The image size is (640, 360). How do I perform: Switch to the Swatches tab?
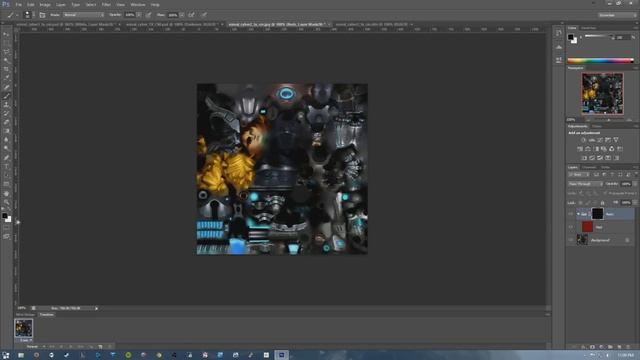[589, 28]
